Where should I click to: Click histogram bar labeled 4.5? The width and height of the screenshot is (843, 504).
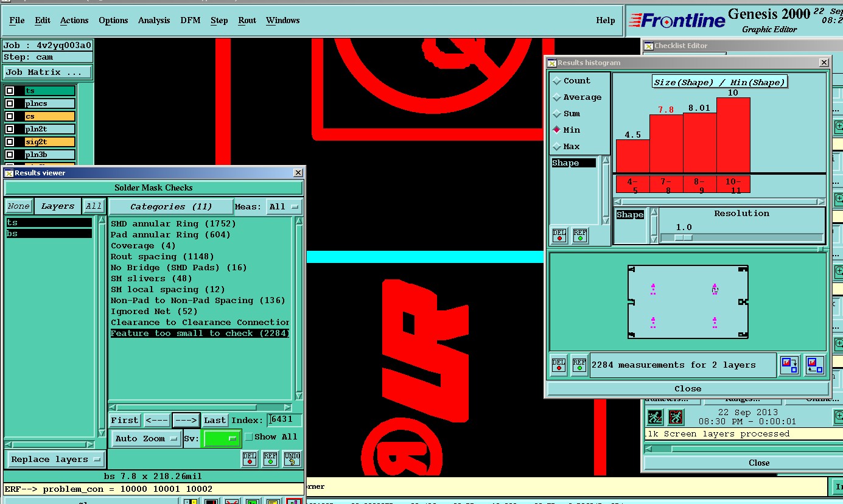tap(632, 156)
